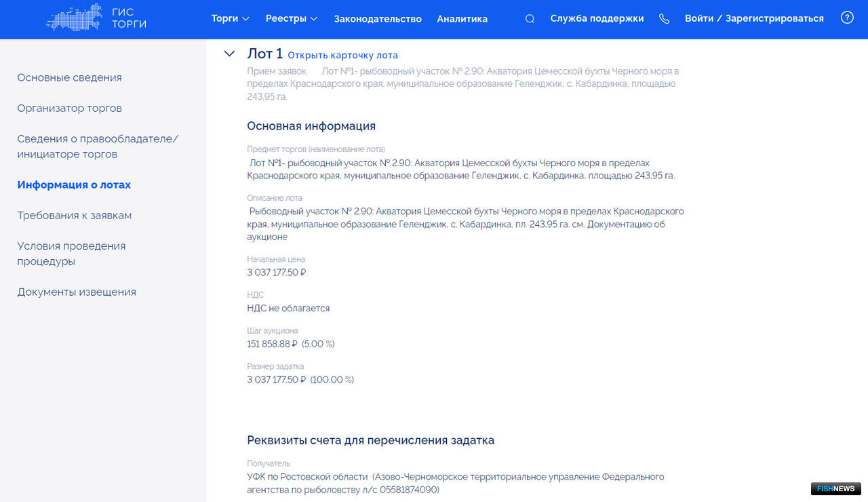Click Войти / Зарегистрироваться

[x=754, y=19]
